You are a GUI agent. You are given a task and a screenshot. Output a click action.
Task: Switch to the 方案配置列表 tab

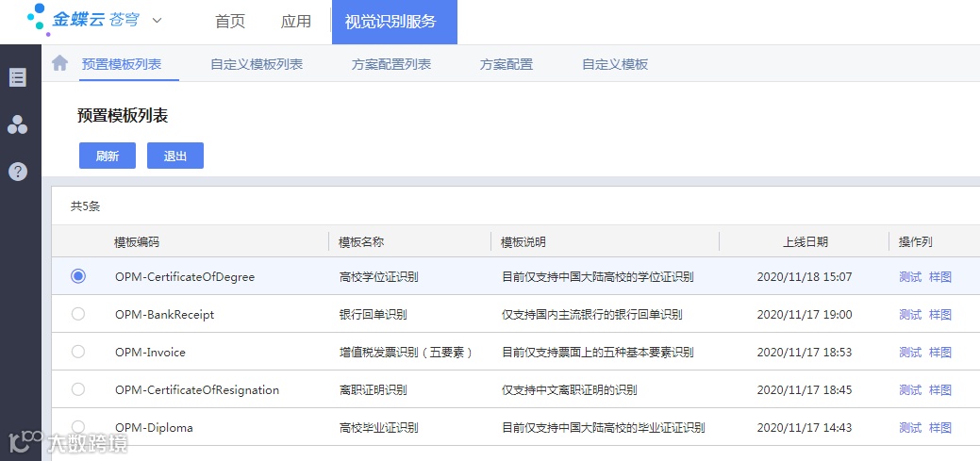pyautogui.click(x=391, y=64)
